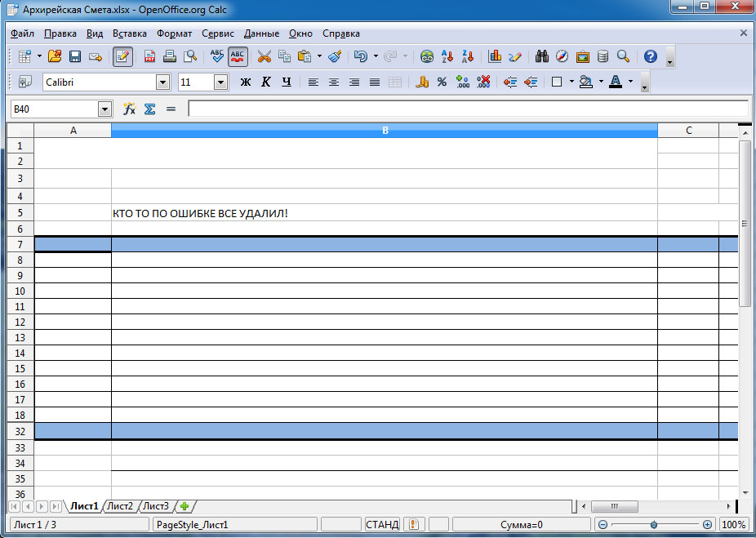Open the Undo history dropdown arrow
The image size is (756, 538).
pos(376,57)
